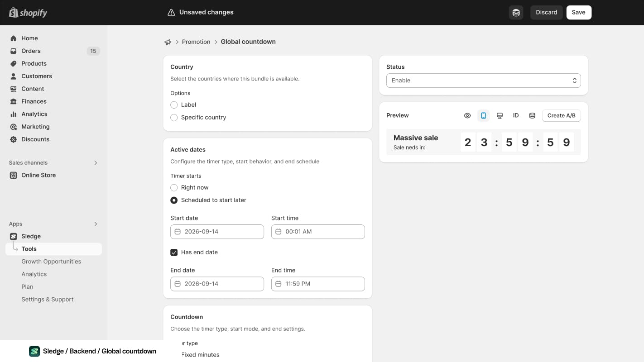Click the Content sidebar icon

(x=13, y=89)
